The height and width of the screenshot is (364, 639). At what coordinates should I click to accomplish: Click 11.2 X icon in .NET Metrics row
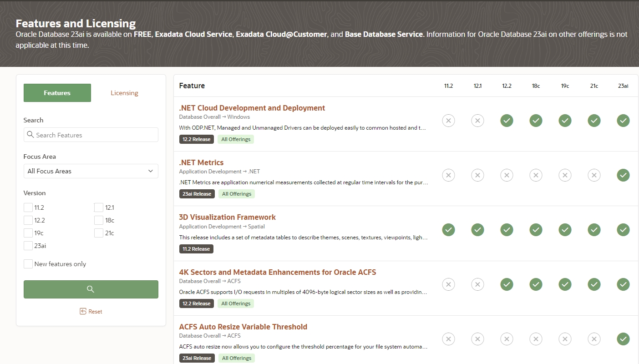tap(448, 175)
